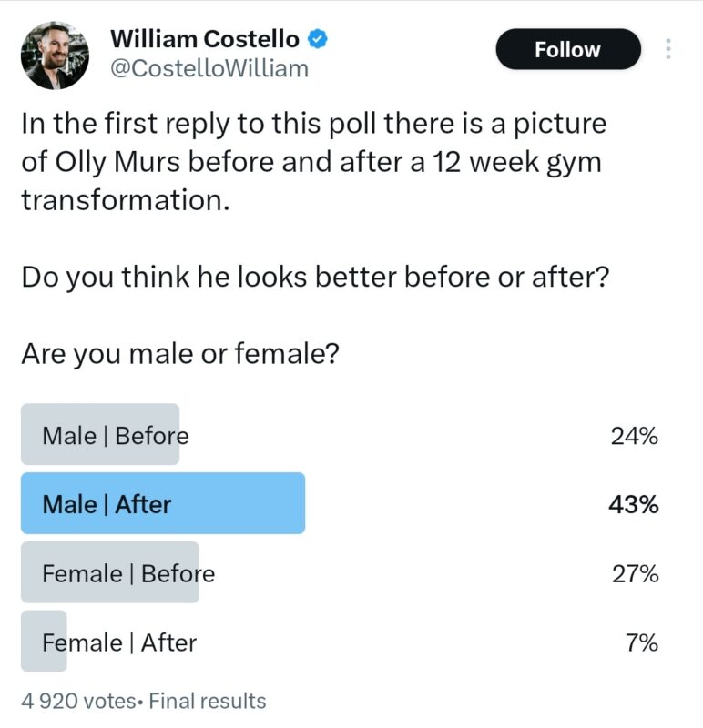Click the 24% poll result
The image size is (703, 728).
[x=634, y=436]
